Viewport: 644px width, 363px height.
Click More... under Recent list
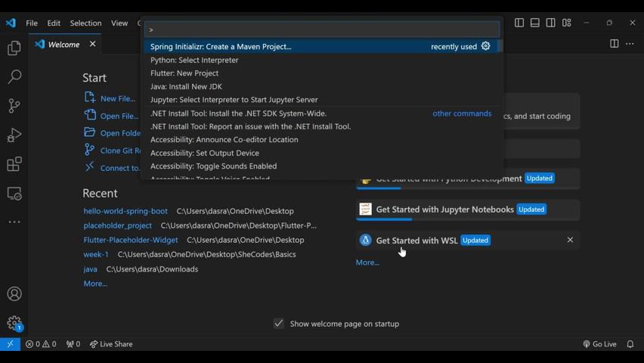[95, 284]
